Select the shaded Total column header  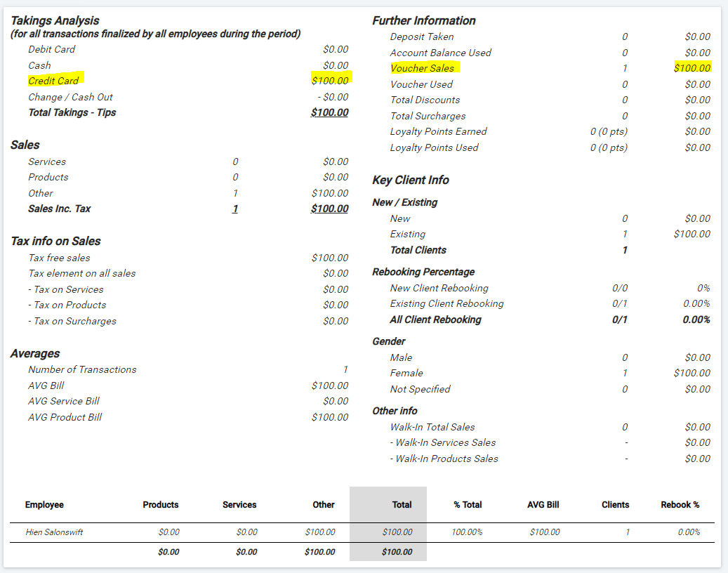(x=402, y=504)
